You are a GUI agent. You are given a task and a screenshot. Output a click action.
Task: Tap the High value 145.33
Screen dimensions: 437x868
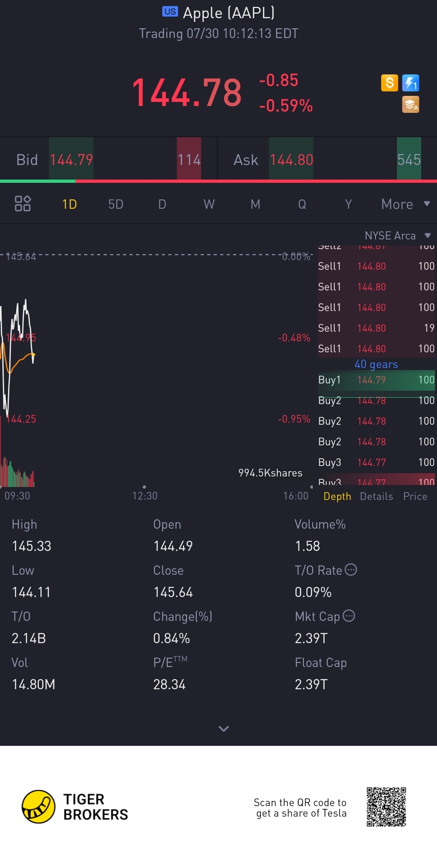32,546
